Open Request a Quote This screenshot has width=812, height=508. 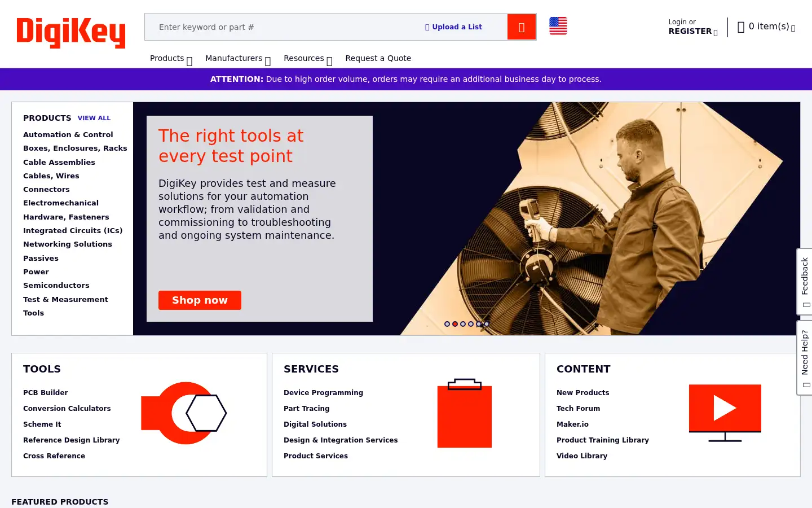coord(378,58)
